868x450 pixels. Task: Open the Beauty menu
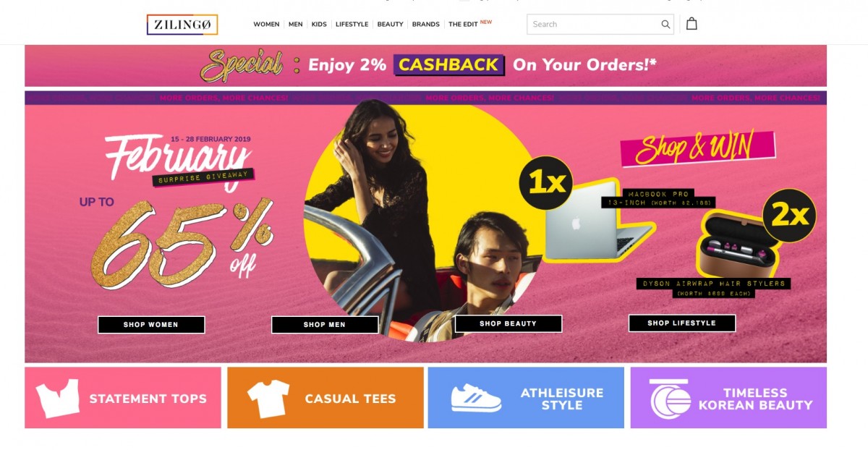390,25
